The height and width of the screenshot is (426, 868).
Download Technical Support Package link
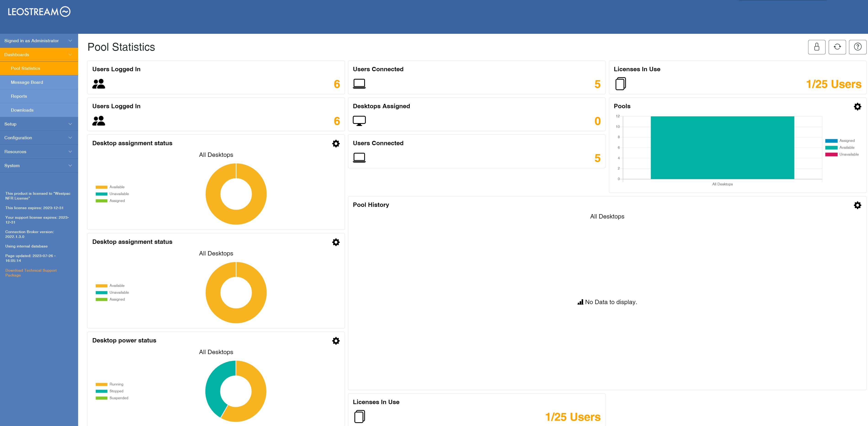(31, 273)
